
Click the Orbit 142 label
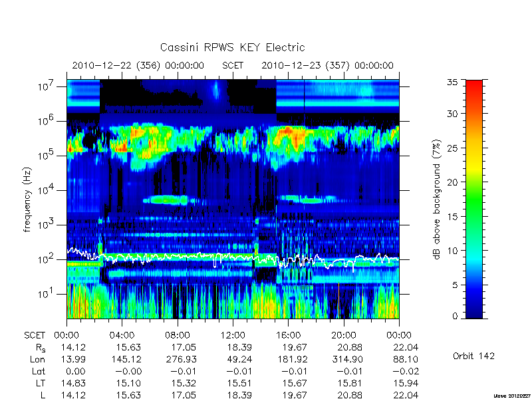tap(473, 356)
